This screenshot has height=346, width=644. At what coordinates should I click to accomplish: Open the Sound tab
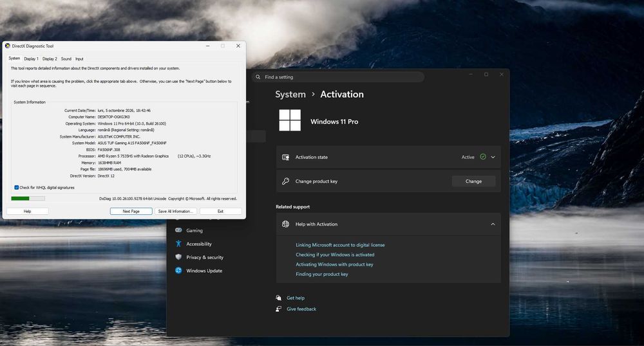point(66,59)
